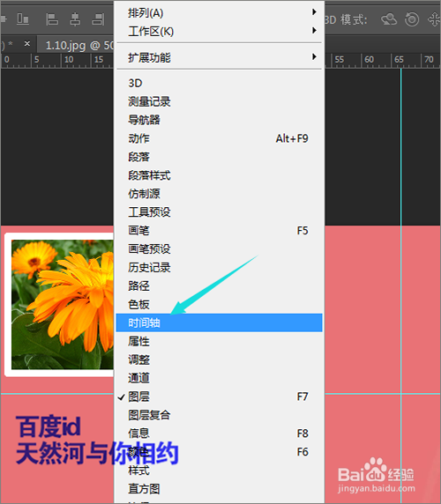Click the align left edges icon
Screen dimensions: 441x504
point(51,19)
